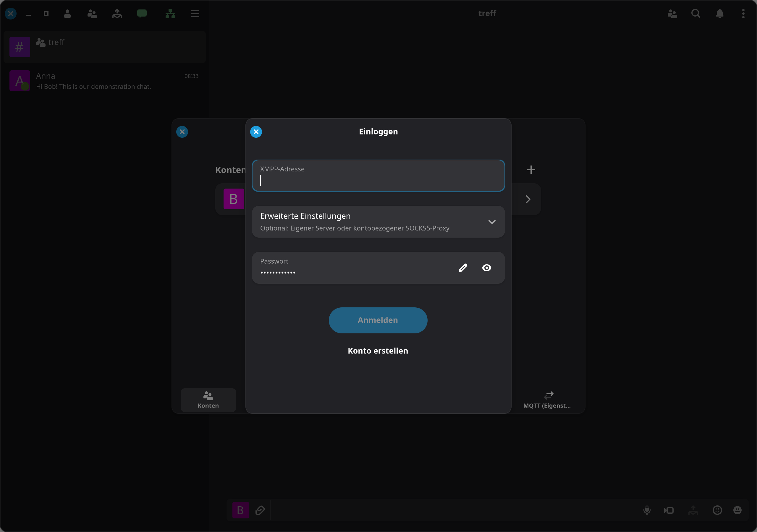Viewport: 757px width, 532px height.
Task: Click the B account avatar in Konten list
Action: pyautogui.click(x=234, y=199)
